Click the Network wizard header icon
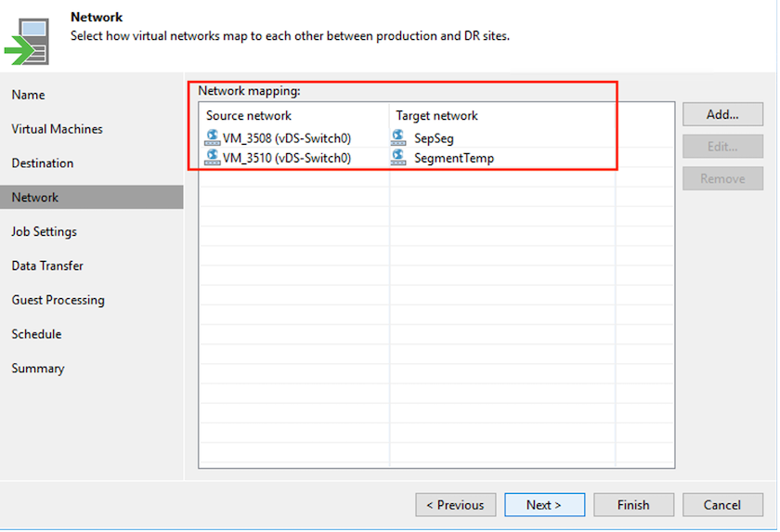Viewport: 780px width, 532px height. [27, 40]
